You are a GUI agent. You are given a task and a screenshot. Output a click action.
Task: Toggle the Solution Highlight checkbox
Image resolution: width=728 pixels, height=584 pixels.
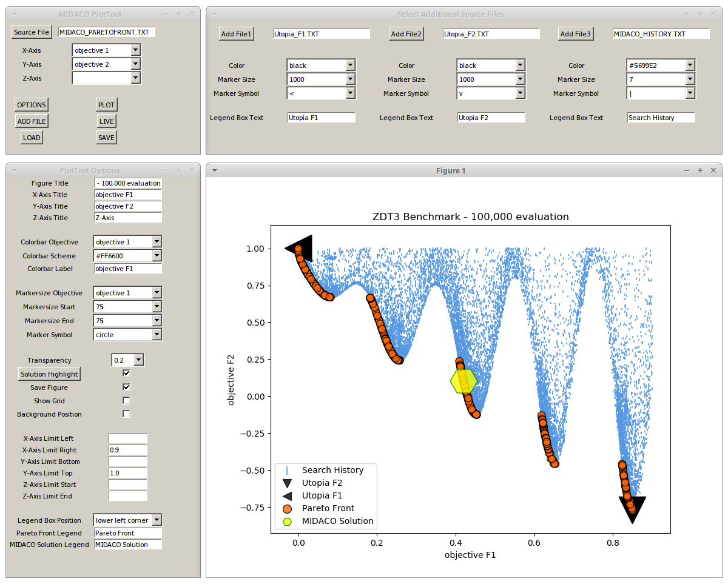click(x=126, y=374)
